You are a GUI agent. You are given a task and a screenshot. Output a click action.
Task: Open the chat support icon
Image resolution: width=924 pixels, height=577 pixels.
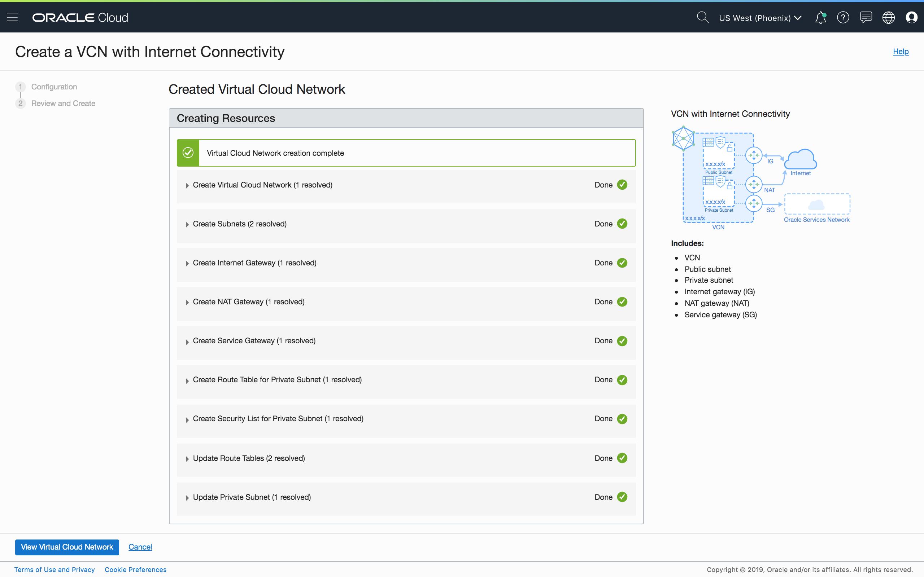866,18
